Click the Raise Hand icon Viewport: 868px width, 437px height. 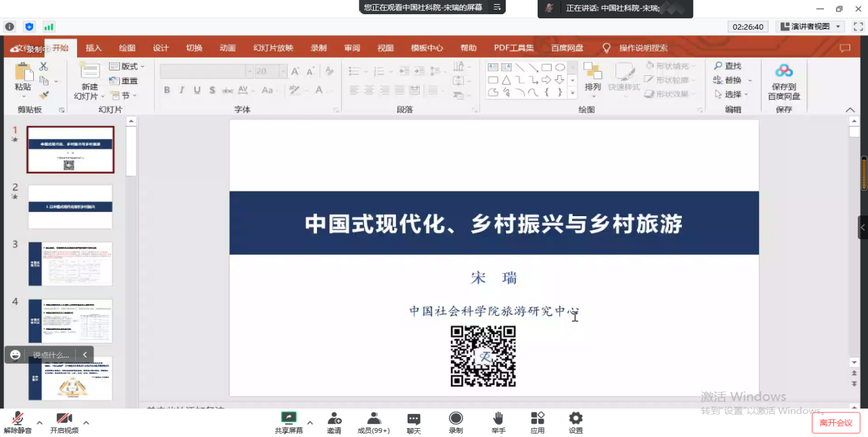pos(498,419)
